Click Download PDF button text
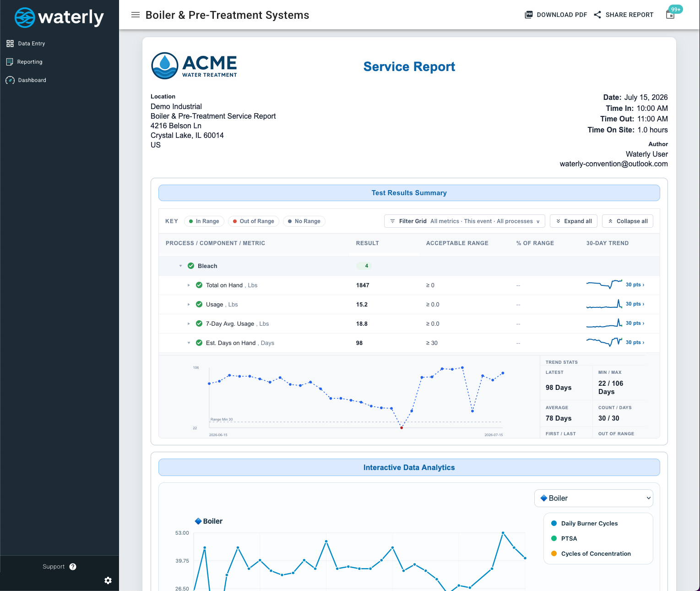Screen dimensions: 700x591 [x=562, y=15]
